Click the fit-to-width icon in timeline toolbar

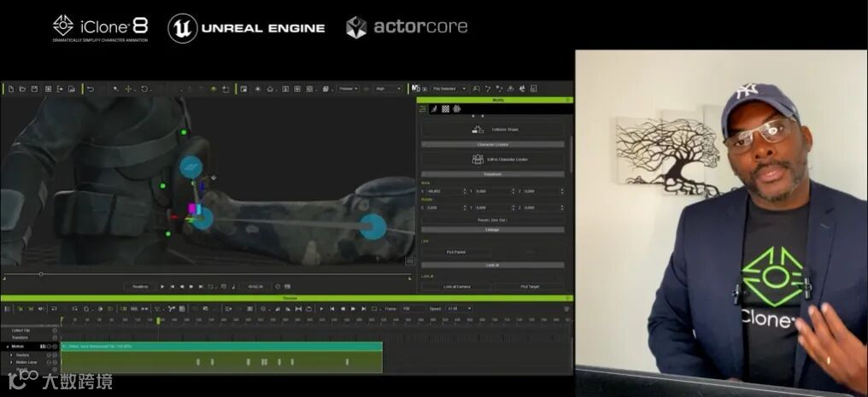(x=299, y=308)
